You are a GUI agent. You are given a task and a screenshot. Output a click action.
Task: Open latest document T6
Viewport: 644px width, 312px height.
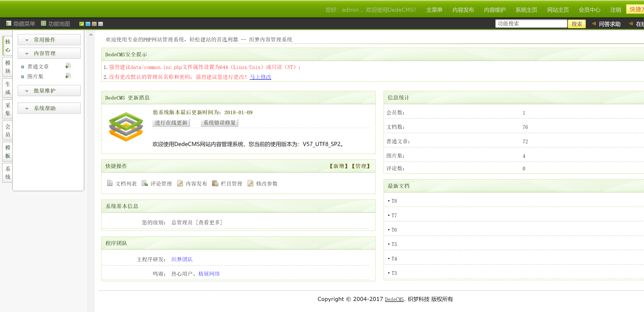pos(394,230)
